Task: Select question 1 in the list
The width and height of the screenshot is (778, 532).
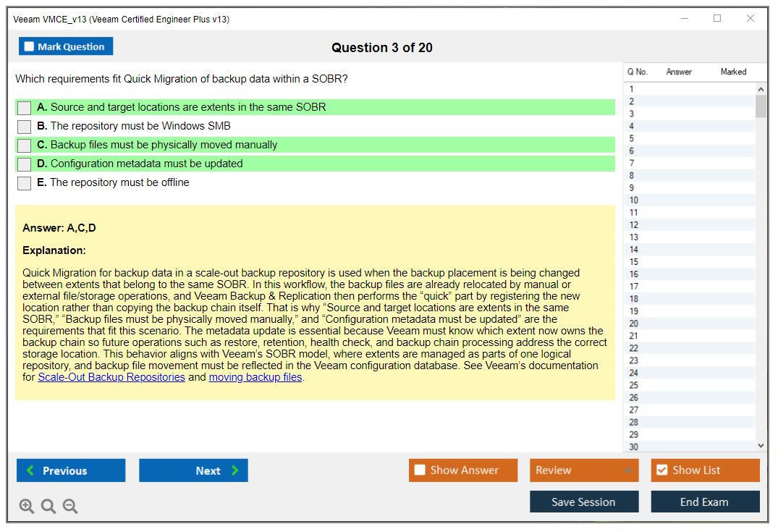Action: [690, 89]
